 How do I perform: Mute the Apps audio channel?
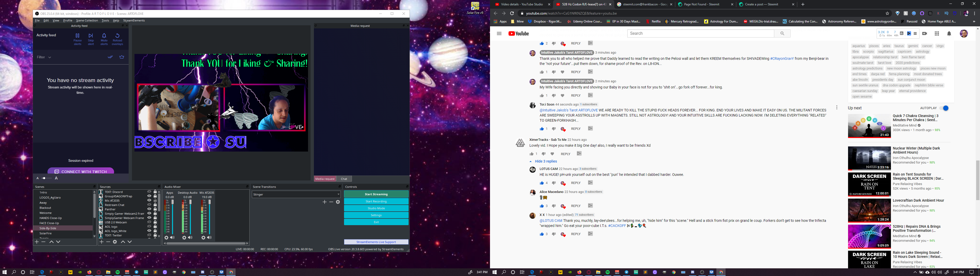click(172, 237)
